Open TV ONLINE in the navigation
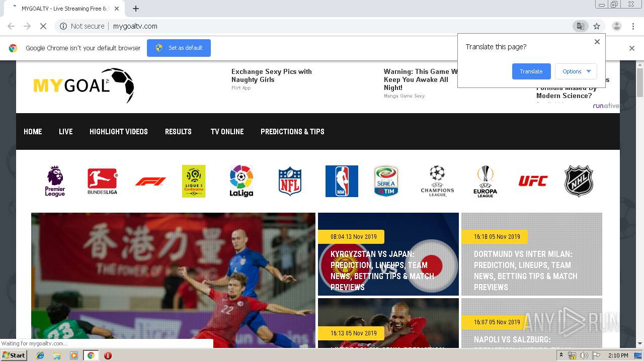644x362 pixels. click(227, 132)
